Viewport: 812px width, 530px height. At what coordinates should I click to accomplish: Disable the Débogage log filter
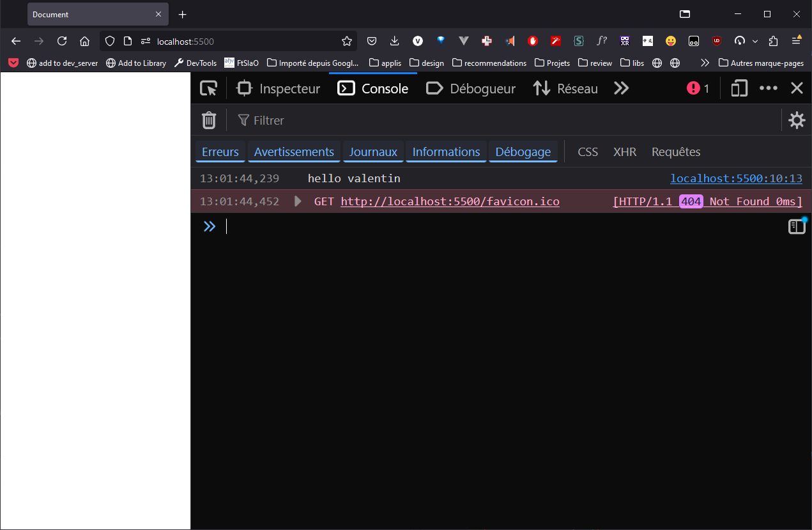click(523, 152)
